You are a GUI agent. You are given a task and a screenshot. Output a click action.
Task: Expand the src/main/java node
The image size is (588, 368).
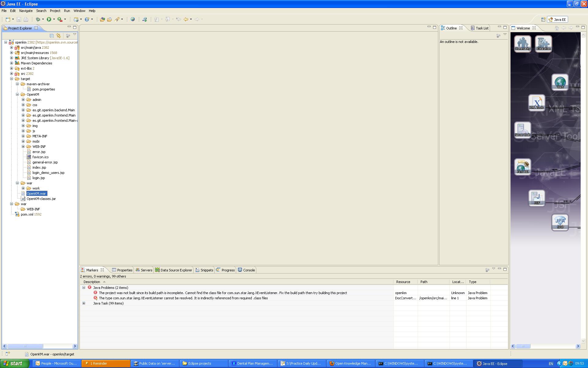click(x=11, y=48)
